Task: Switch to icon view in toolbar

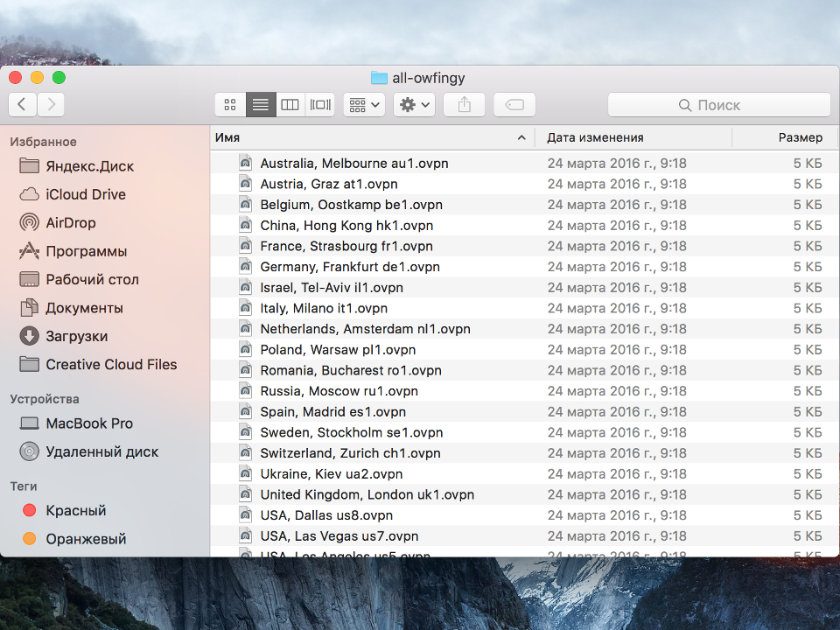Action: pyautogui.click(x=230, y=104)
